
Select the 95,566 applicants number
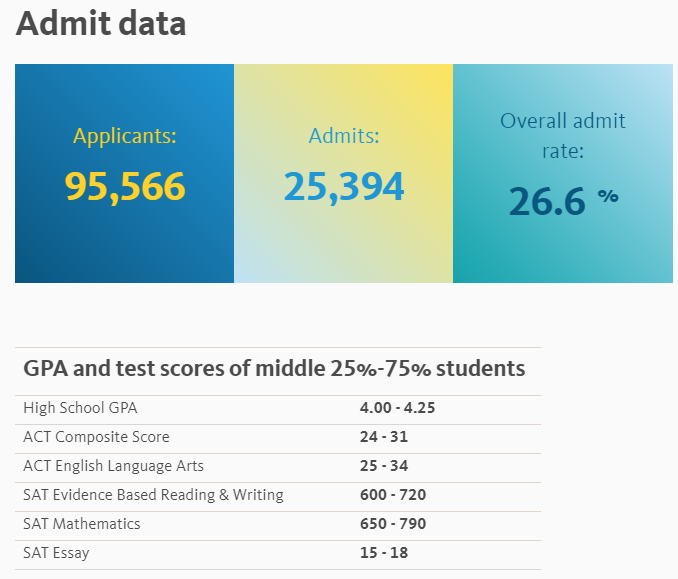click(125, 187)
